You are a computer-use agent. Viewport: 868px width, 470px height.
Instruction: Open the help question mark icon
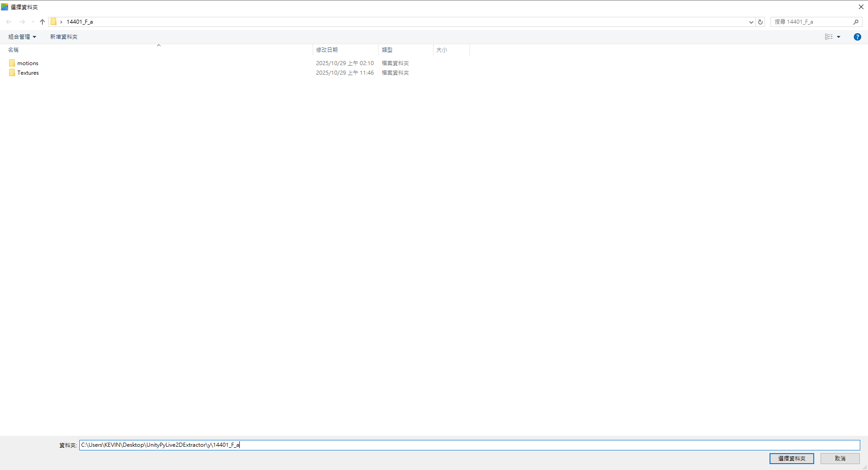click(857, 37)
